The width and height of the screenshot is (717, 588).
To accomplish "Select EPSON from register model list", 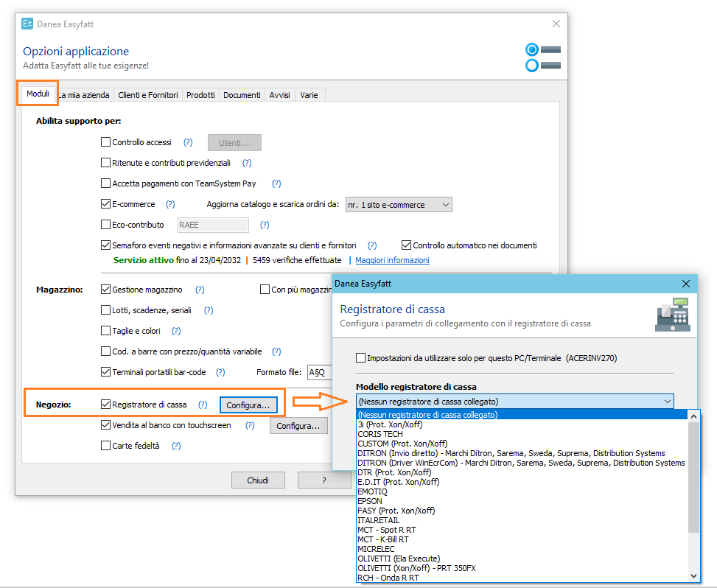I will [522, 501].
